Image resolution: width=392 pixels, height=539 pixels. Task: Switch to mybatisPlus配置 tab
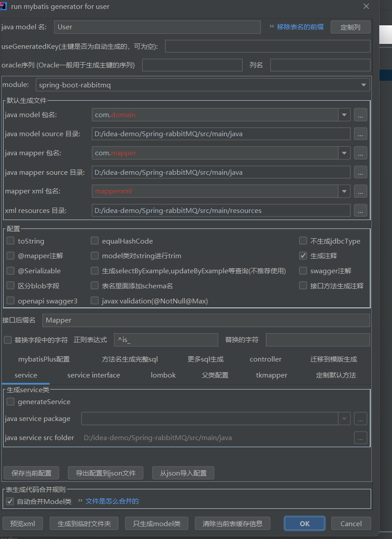pyautogui.click(x=44, y=359)
